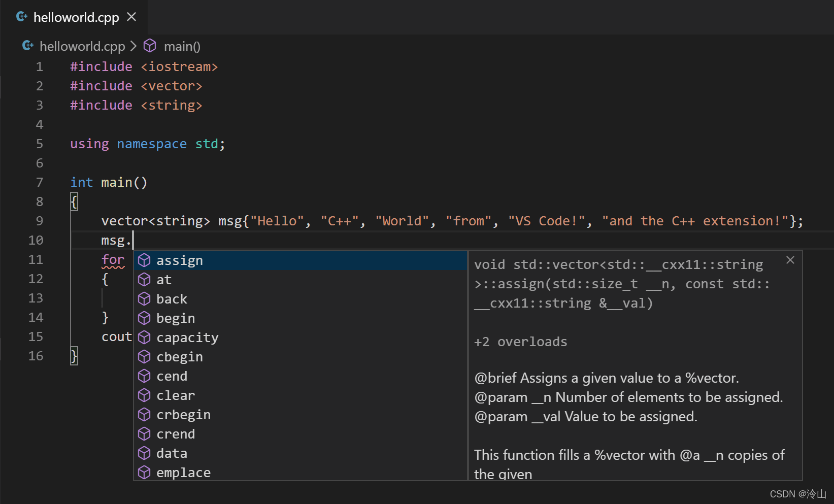
Task: Click the method icon next to capacity
Action: [x=144, y=338]
